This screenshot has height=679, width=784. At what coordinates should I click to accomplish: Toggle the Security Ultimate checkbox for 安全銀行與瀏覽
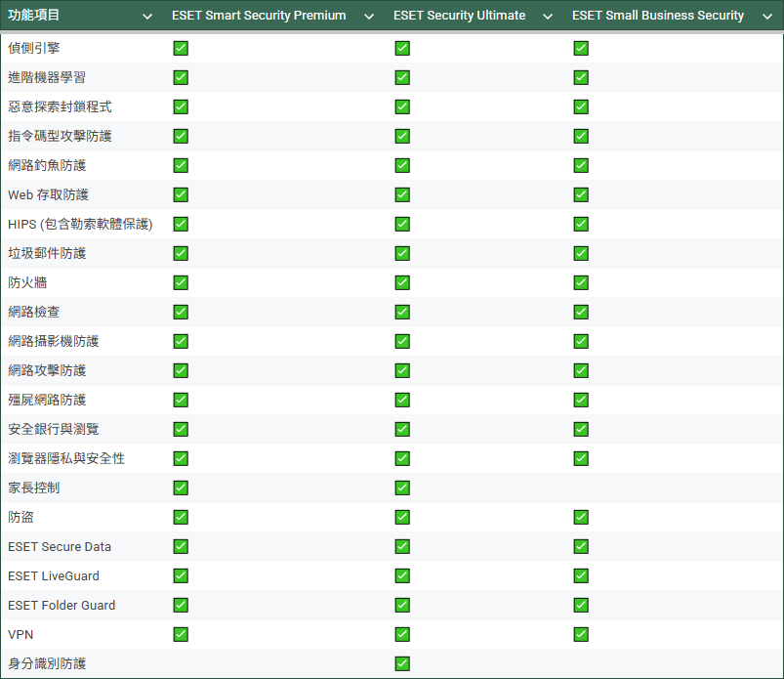[402, 429]
